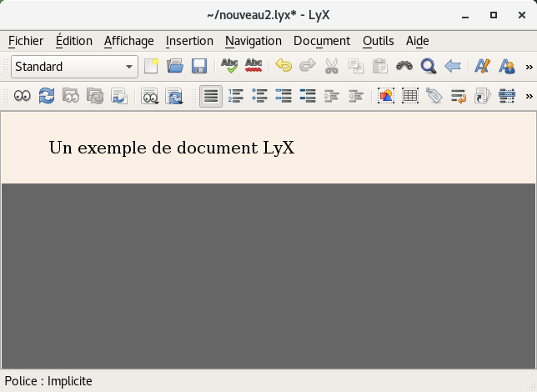Screen dimensions: 537x392
Task: Maximize the LyX window
Action: tap(494, 15)
